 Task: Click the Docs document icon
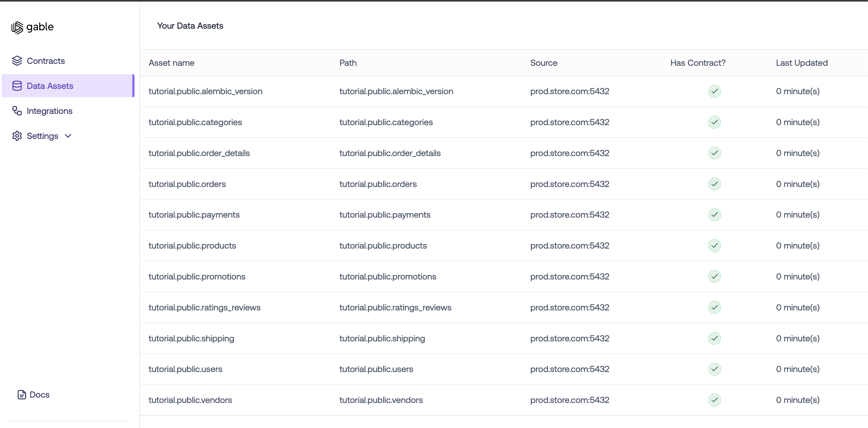(22, 394)
